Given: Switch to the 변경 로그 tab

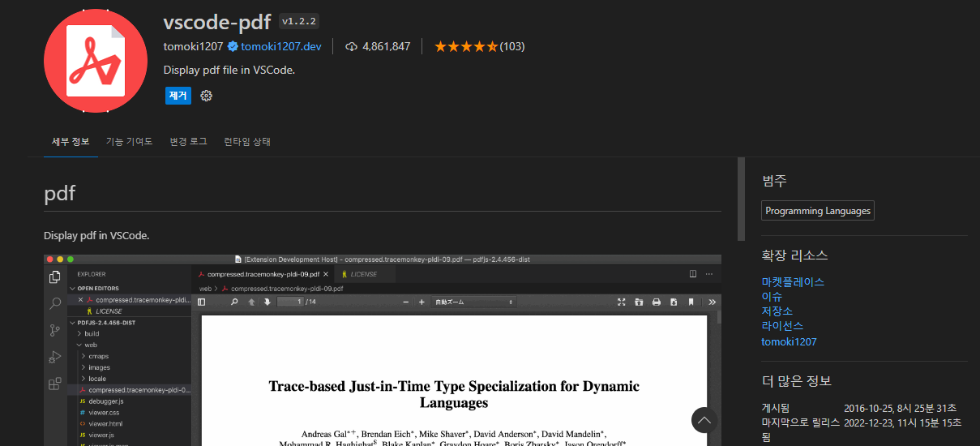Looking at the screenshot, I should [x=188, y=141].
